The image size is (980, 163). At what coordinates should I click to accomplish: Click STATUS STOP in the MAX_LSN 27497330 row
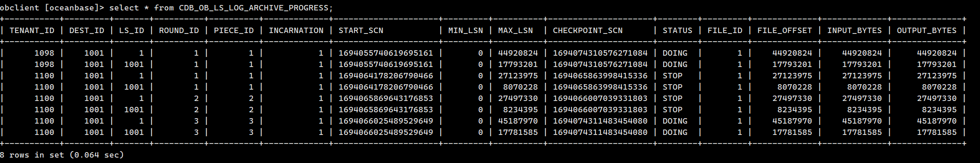coord(673,98)
